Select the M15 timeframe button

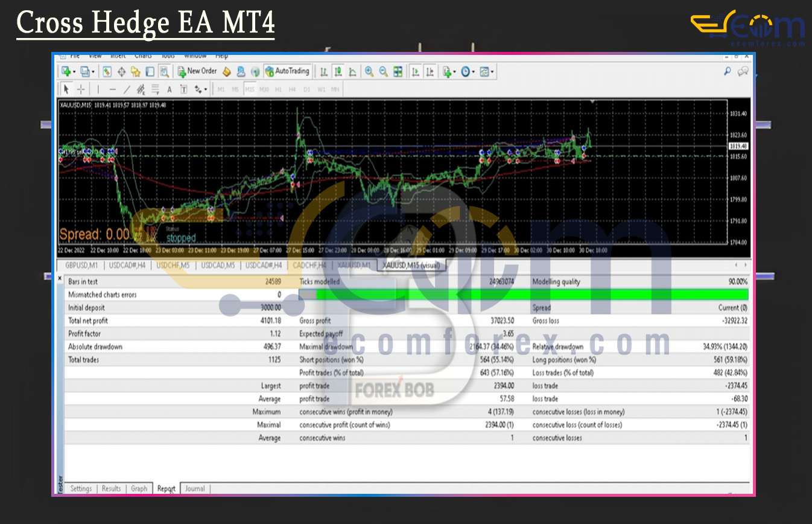pos(249,89)
